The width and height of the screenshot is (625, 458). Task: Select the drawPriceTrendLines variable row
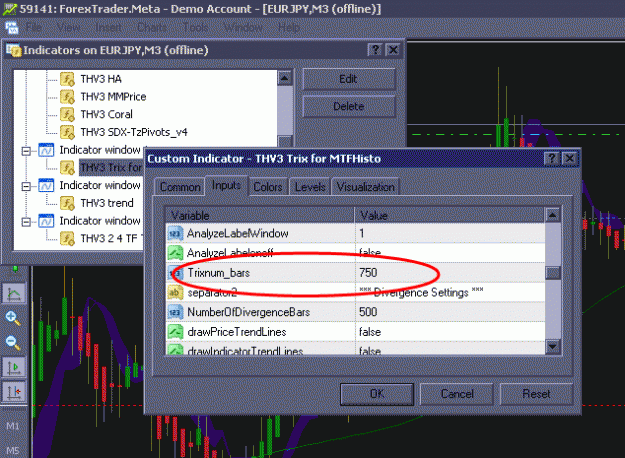[x=355, y=332]
